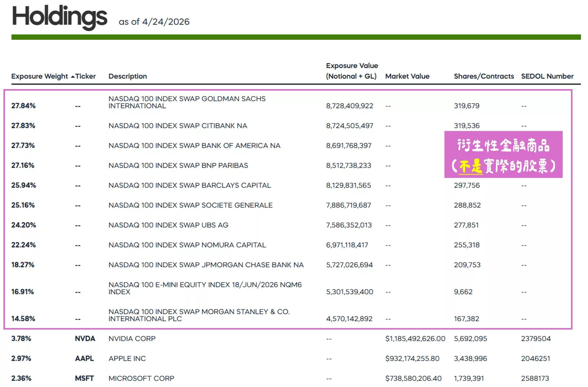Select the 27.73% exposure weight cell
This screenshot has width=588, height=387.
[23, 145]
